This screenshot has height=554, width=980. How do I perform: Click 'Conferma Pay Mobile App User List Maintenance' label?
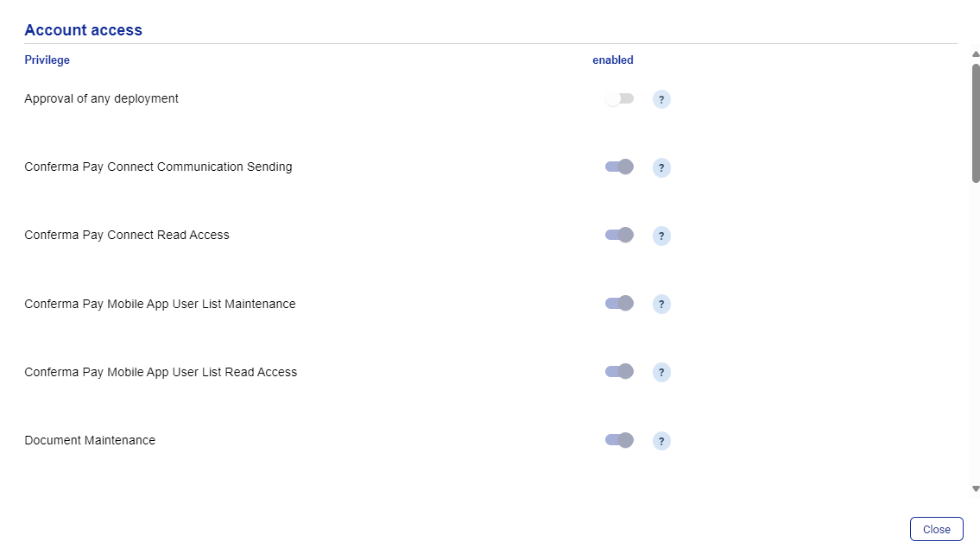click(160, 304)
